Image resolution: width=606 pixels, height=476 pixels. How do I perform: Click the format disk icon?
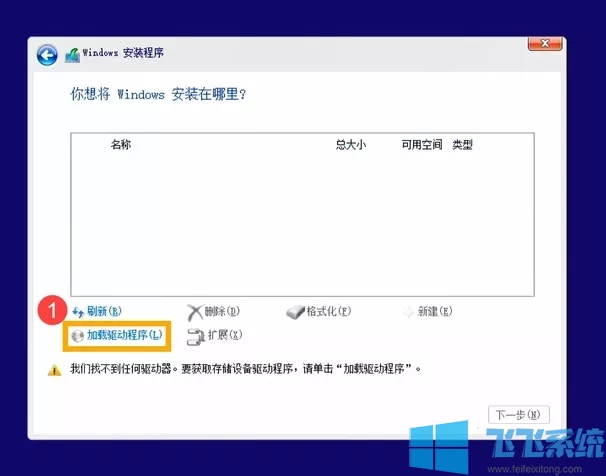(295, 312)
